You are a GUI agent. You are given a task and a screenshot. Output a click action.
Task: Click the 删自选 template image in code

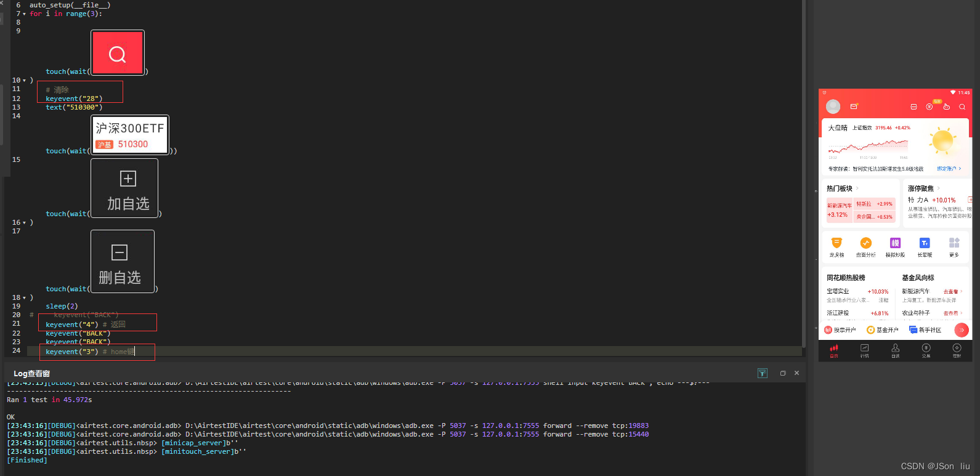coord(123,262)
